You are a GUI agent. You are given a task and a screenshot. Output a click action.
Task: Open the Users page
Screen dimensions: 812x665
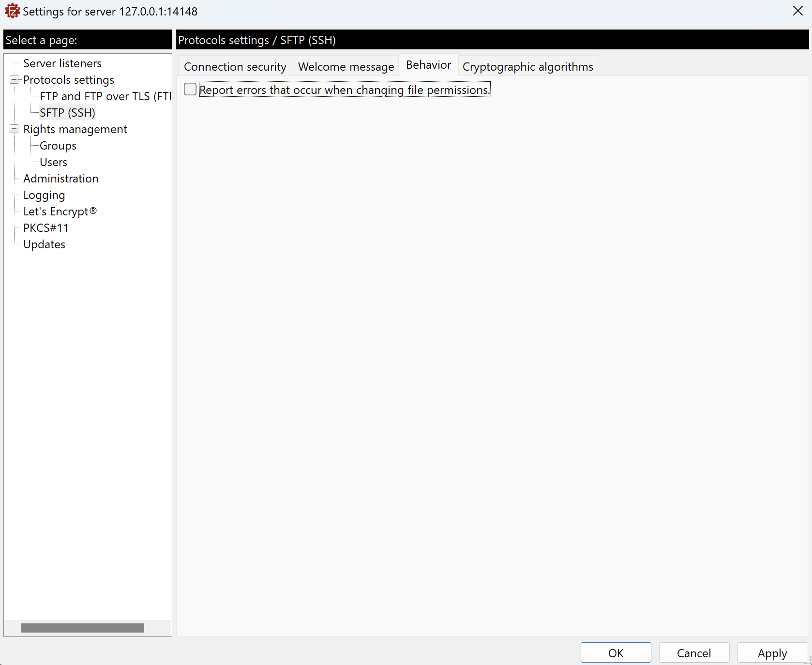(x=53, y=162)
